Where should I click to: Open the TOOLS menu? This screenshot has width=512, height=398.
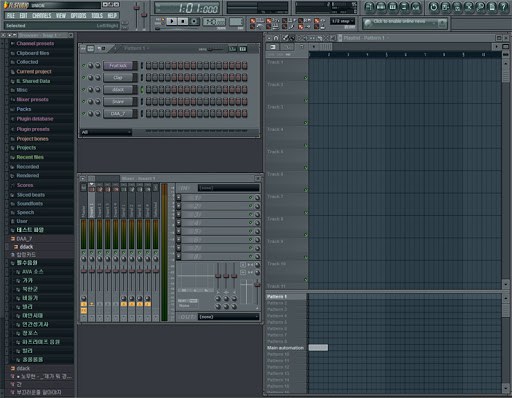pyautogui.click(x=97, y=16)
